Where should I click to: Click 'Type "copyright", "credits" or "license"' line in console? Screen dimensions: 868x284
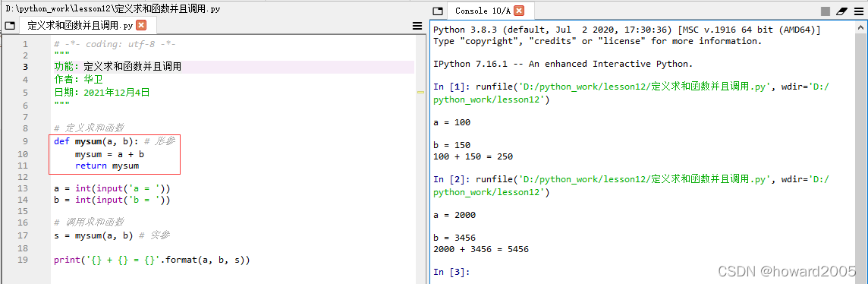click(597, 41)
